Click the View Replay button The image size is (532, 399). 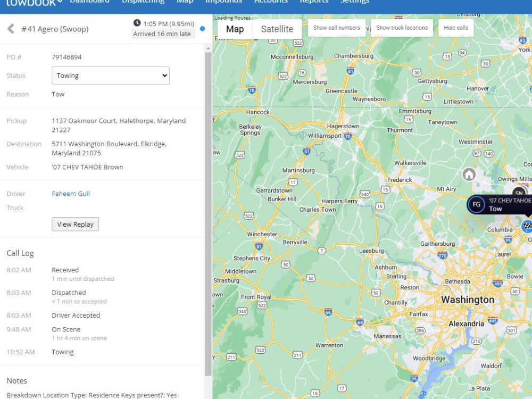76,225
